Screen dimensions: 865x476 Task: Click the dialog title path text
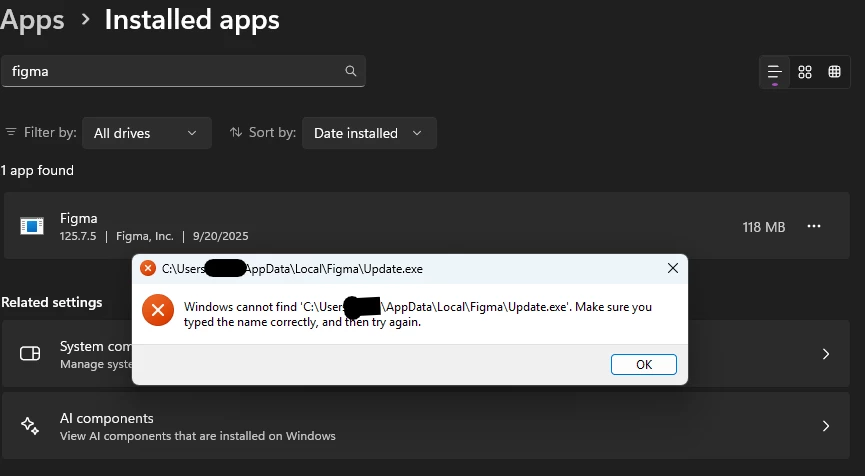292,269
